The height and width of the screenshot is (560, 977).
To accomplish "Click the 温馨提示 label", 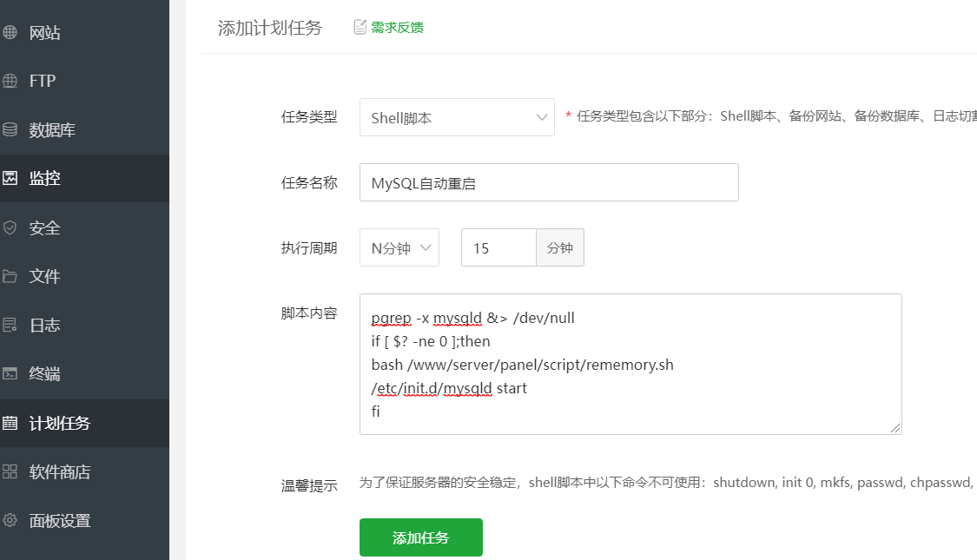I will (309, 486).
